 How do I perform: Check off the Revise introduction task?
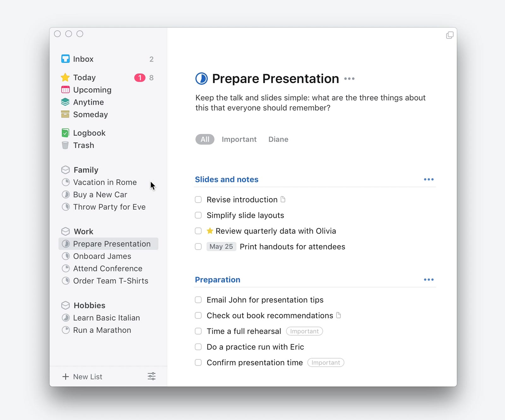[198, 200]
